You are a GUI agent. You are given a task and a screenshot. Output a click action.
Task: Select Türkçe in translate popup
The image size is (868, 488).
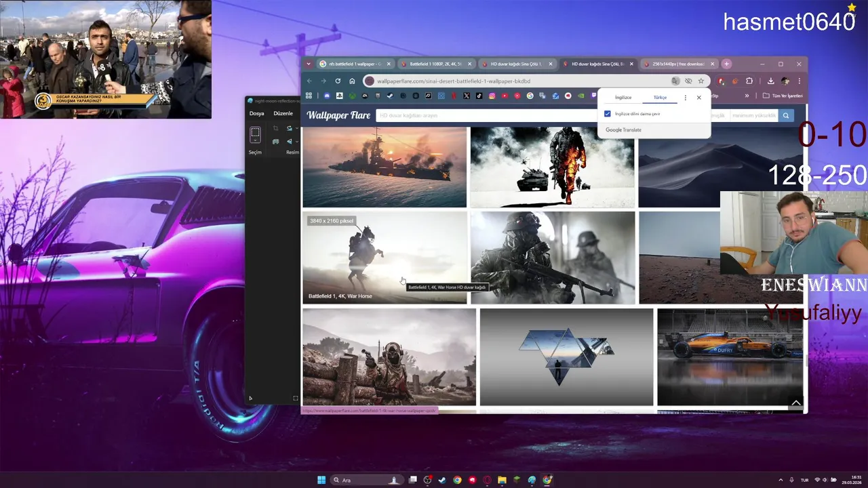point(660,98)
